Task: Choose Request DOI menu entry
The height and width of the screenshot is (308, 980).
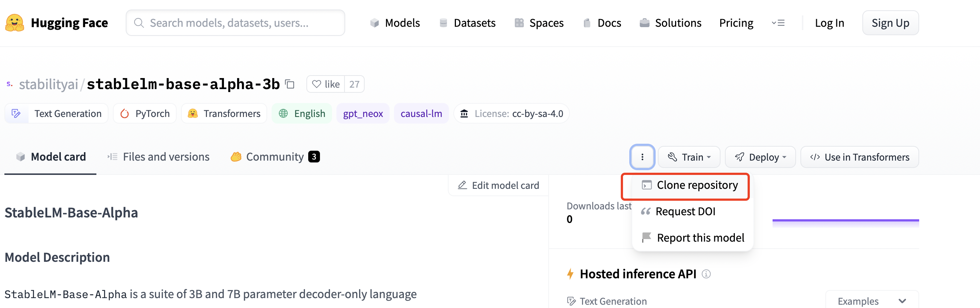Action: 692,211
